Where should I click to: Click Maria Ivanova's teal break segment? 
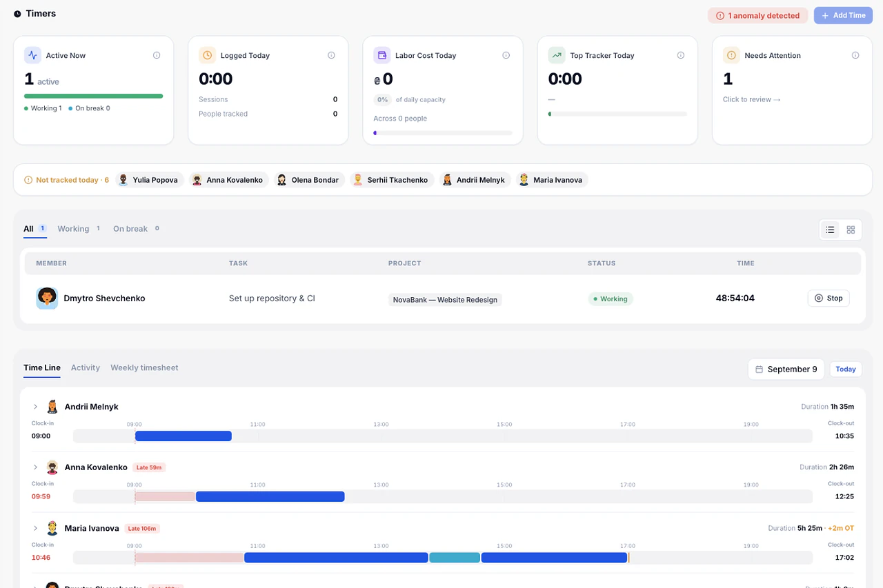(455, 557)
